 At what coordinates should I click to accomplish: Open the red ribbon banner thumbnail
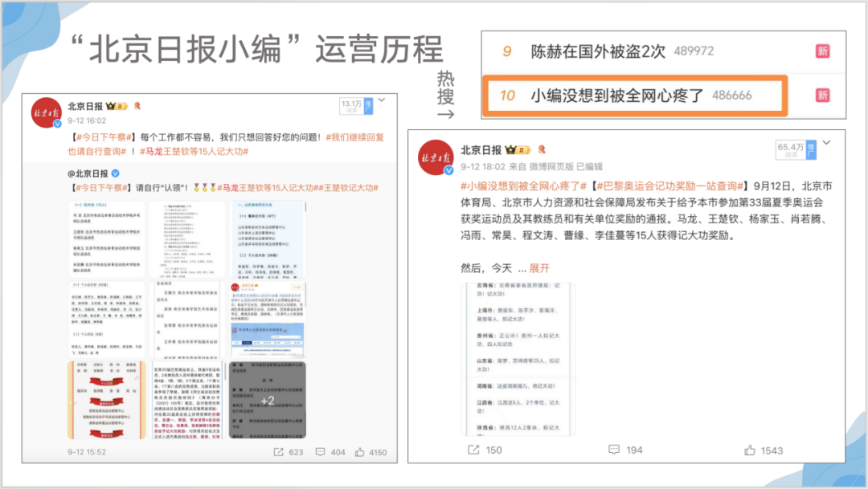click(106, 400)
